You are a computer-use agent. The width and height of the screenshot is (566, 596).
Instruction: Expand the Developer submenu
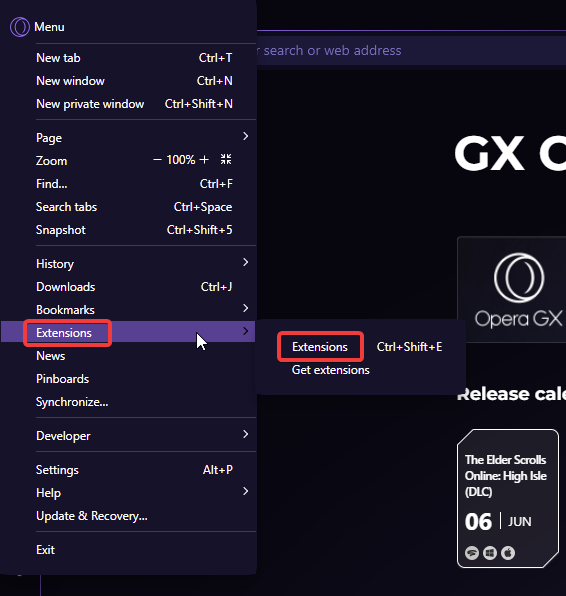[128, 436]
